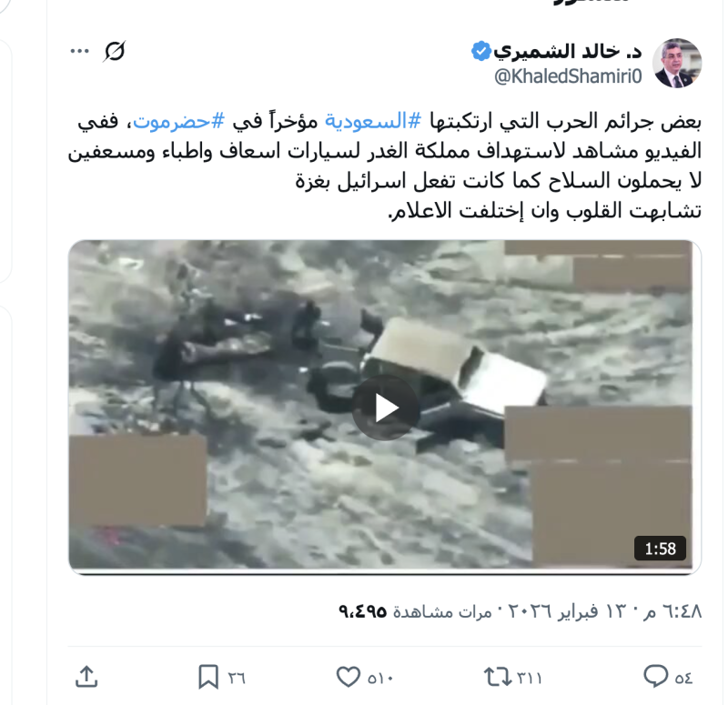
Task: Bookmark the post with the bookmark icon
Action: pyautogui.click(x=208, y=677)
